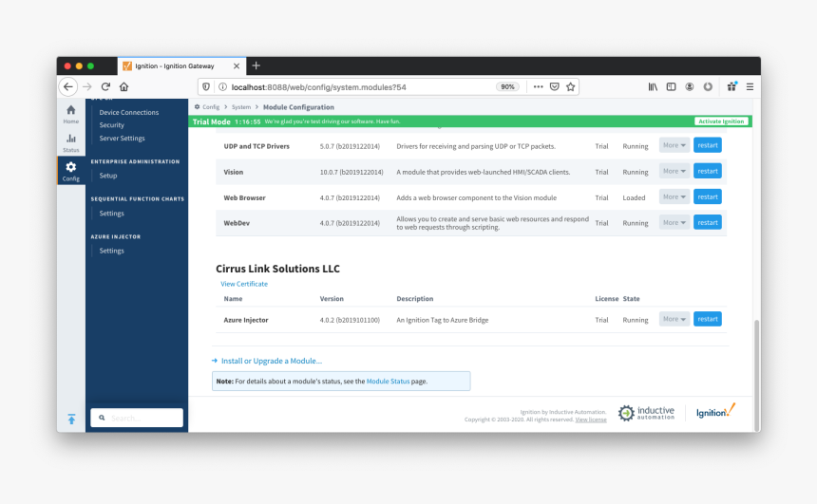
Task: Click Vision version 10.0.7 text
Action: [x=351, y=173]
